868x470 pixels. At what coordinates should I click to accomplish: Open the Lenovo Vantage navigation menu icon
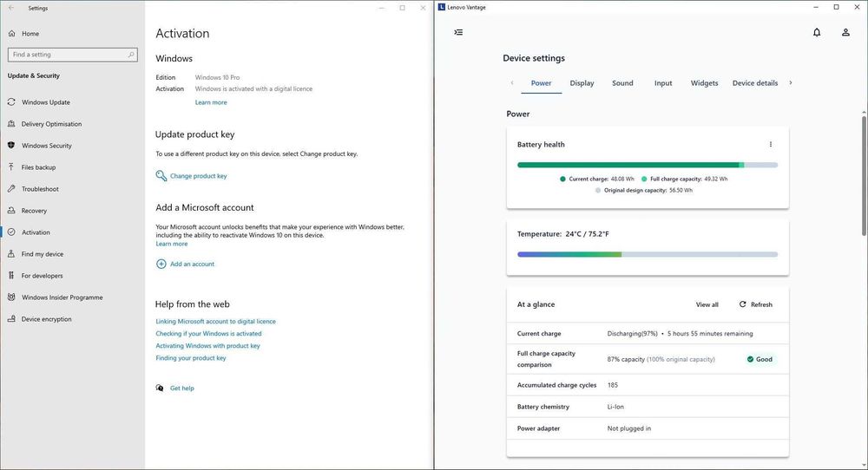[x=458, y=32]
